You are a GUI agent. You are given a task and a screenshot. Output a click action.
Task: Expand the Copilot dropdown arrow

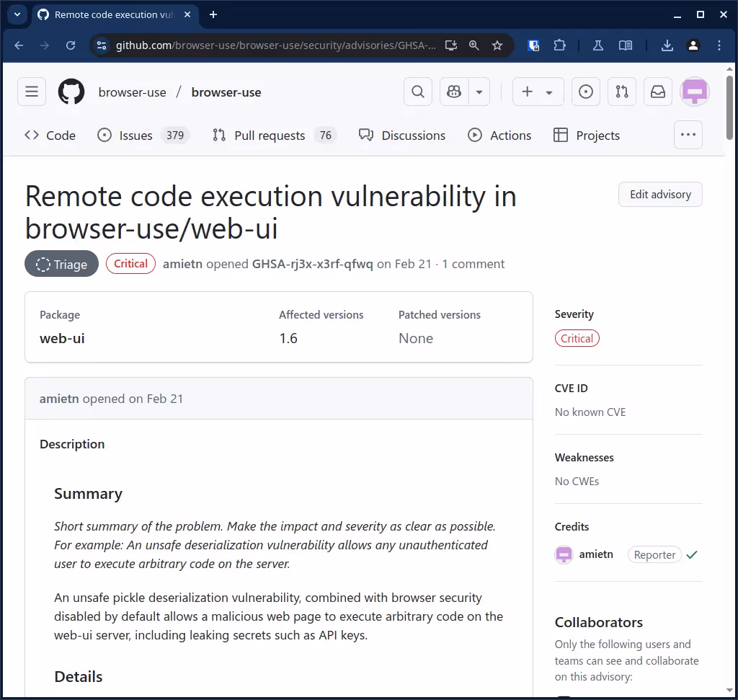click(479, 92)
